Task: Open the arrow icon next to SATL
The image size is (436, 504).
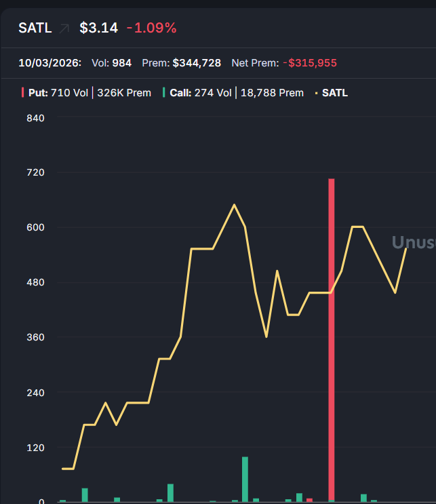Action: click(x=64, y=28)
